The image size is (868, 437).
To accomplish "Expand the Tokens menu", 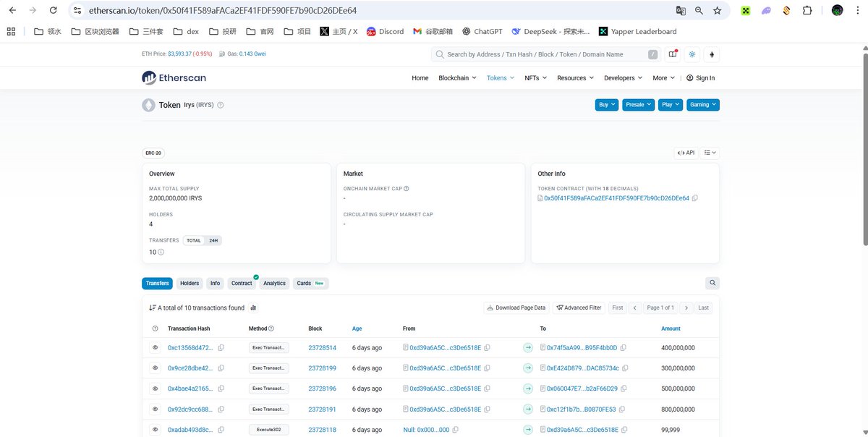I will coord(501,78).
